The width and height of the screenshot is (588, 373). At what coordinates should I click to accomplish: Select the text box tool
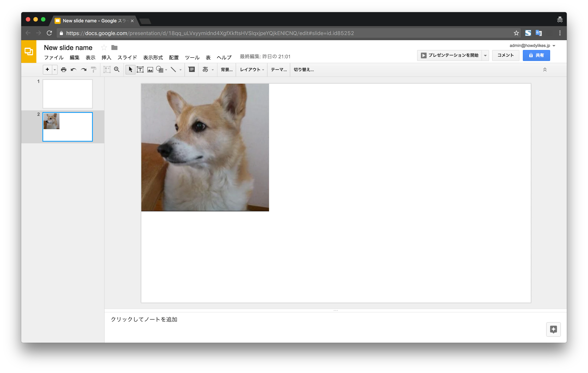click(140, 69)
